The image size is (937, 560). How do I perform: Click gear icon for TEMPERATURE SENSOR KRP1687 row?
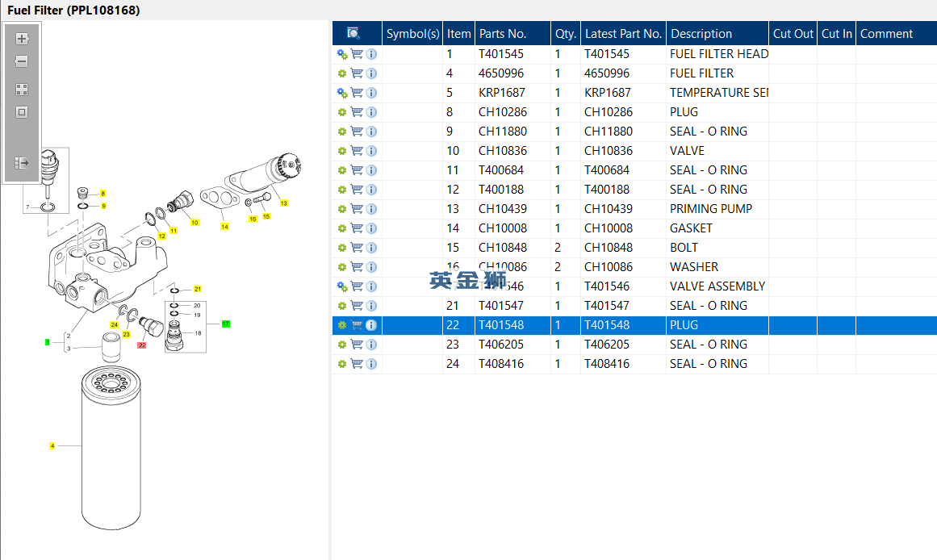(342, 93)
